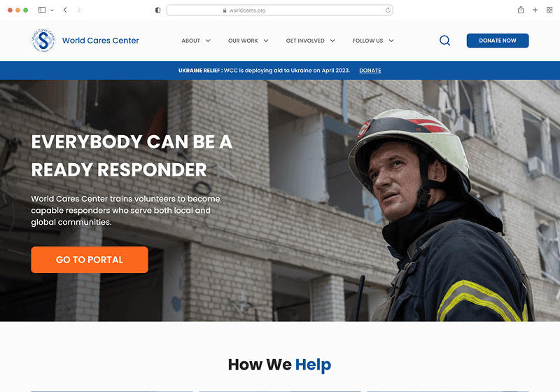Click the Donate Now button
The width and height of the screenshot is (560, 392).
point(498,41)
